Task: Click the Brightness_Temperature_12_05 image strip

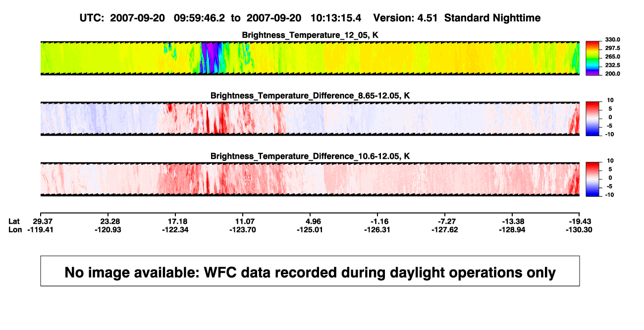Action: pyautogui.click(x=310, y=58)
